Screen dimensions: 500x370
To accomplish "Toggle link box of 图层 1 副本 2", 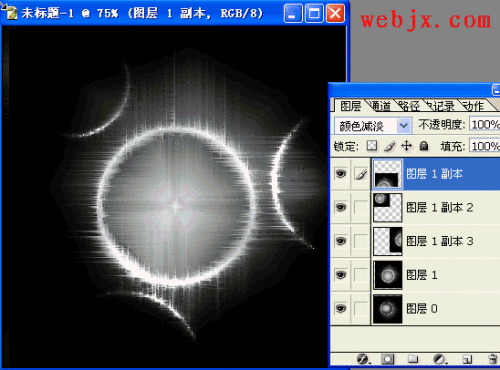I will point(361,207).
